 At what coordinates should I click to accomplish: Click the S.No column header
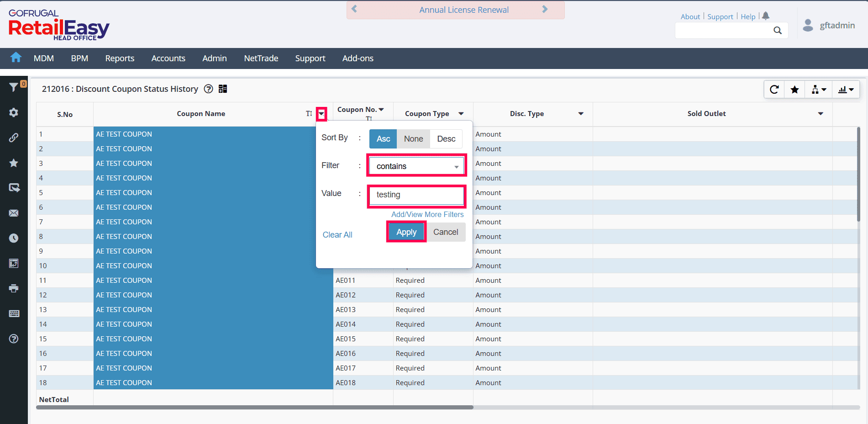pos(65,114)
